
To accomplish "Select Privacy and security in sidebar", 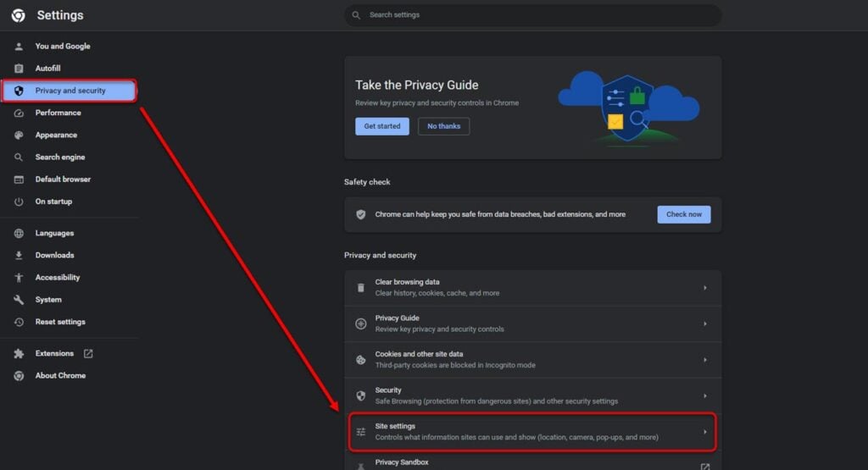I will coord(70,91).
